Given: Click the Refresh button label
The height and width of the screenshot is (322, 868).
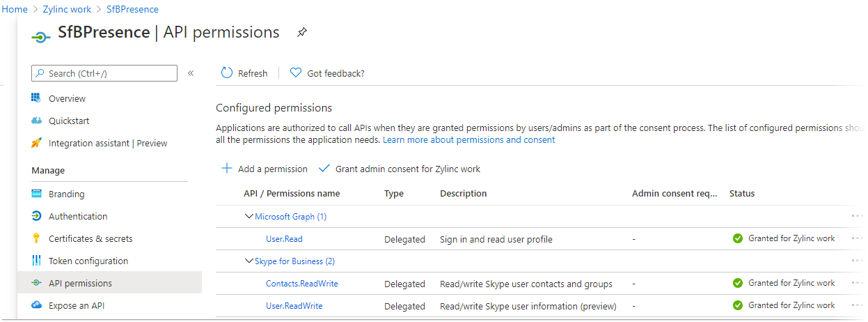Looking at the screenshot, I should (x=253, y=73).
